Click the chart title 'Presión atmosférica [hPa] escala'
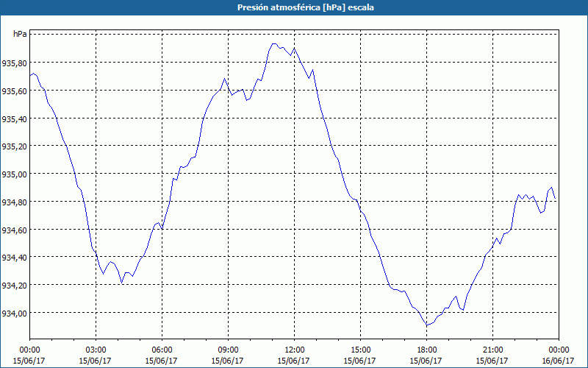Viewport: 588px width, 368px height. [306, 7]
